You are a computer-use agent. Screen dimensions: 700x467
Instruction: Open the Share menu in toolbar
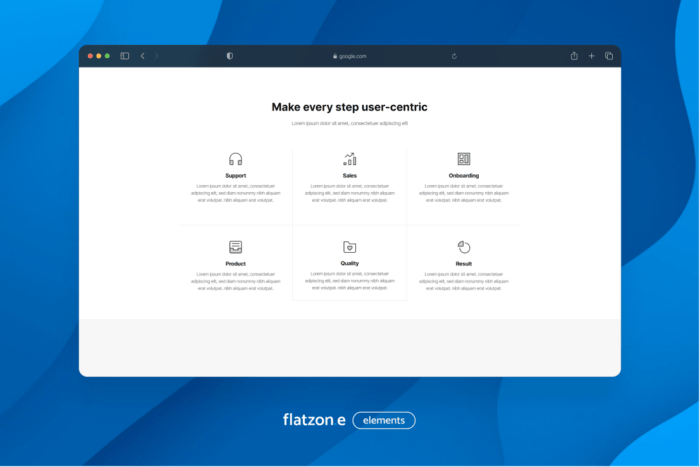(x=574, y=56)
